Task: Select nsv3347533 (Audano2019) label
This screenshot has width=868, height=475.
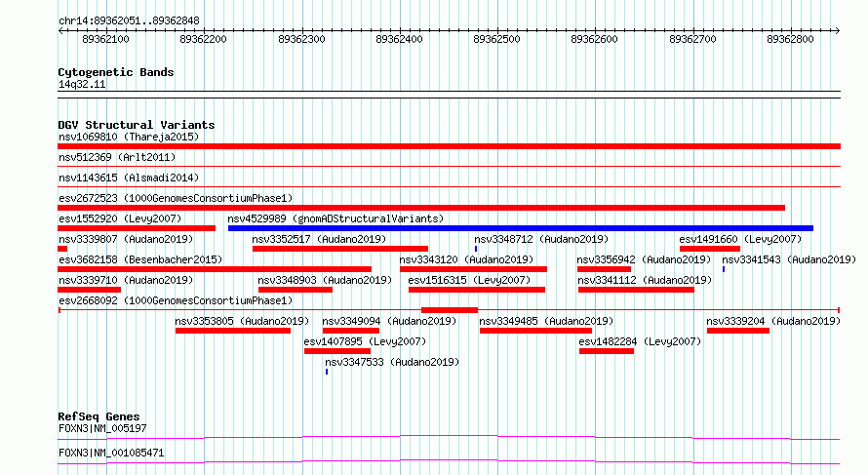Action: click(x=392, y=362)
